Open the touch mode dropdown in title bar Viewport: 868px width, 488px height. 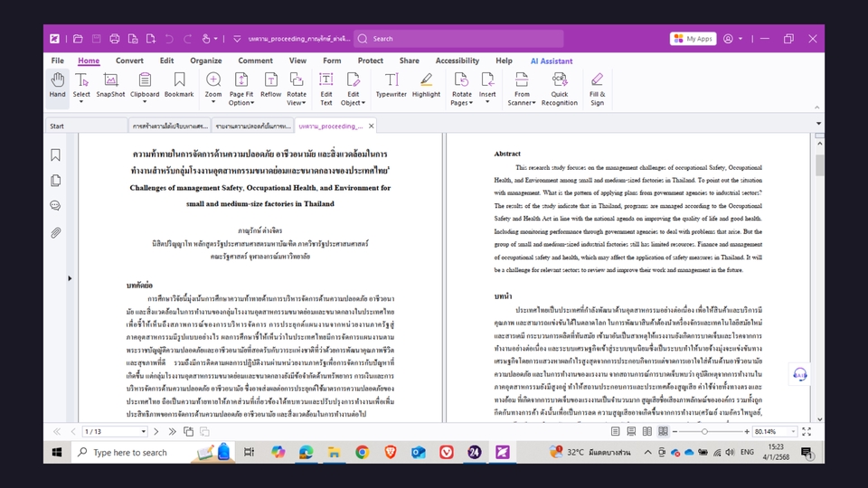[216, 39]
